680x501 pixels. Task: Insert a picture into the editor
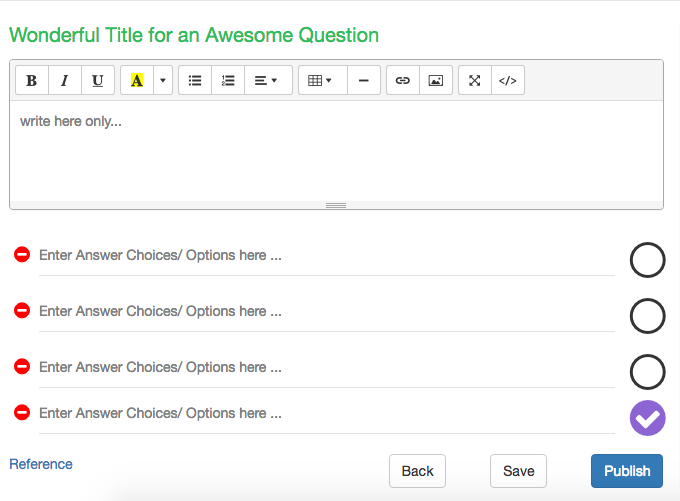[436, 81]
